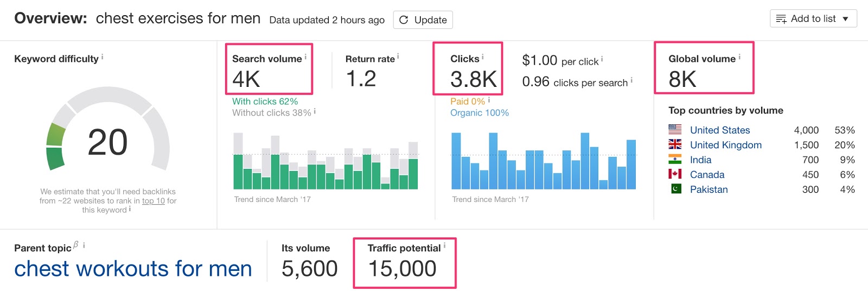Image resolution: width=868 pixels, height=291 pixels.
Task: Click the Search volume value 4K
Action: [x=246, y=79]
